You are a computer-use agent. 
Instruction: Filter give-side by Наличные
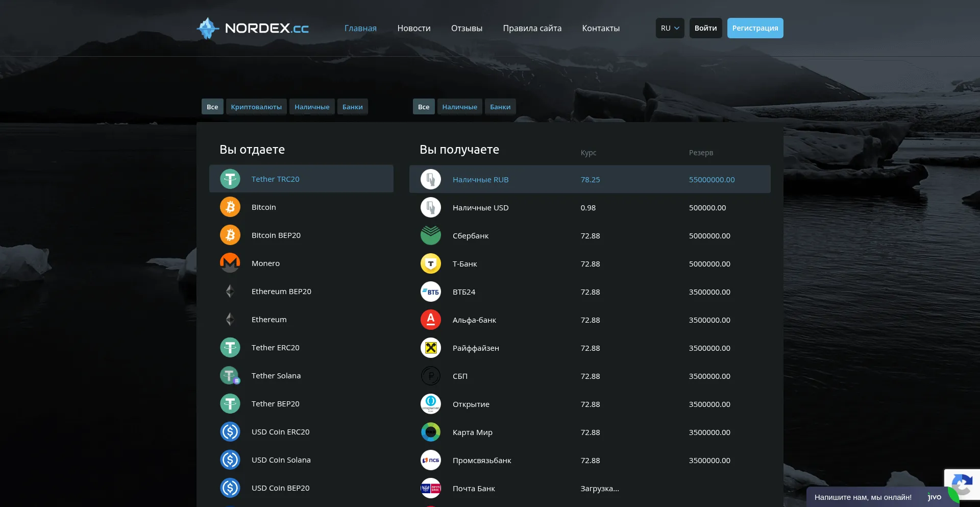(x=312, y=107)
